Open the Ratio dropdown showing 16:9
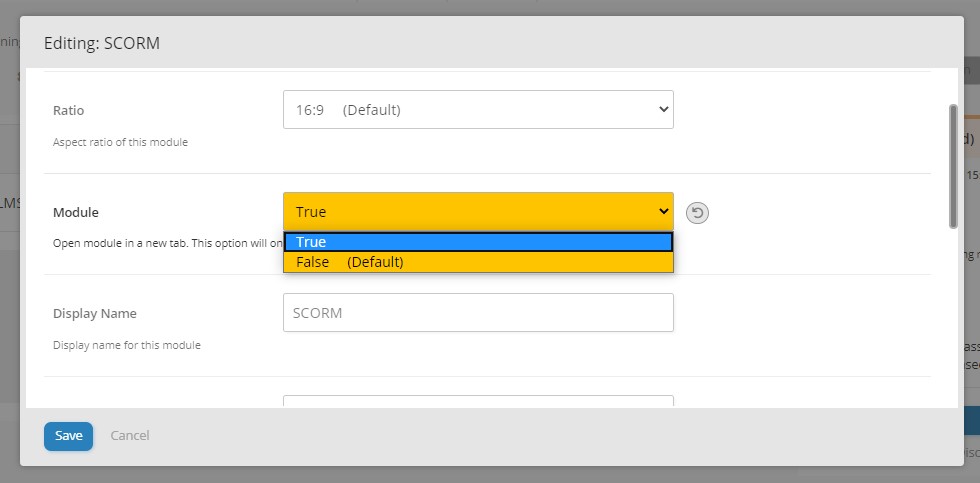This screenshot has width=980, height=483. [x=478, y=110]
